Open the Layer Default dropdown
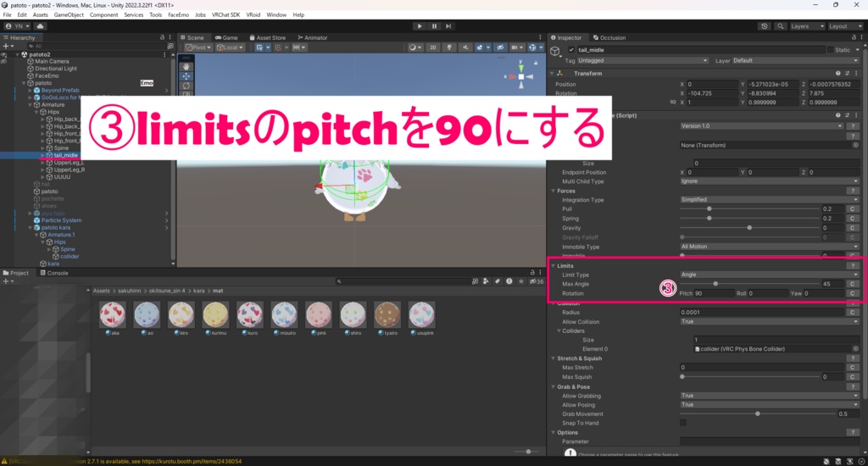868x466 pixels. pos(795,60)
